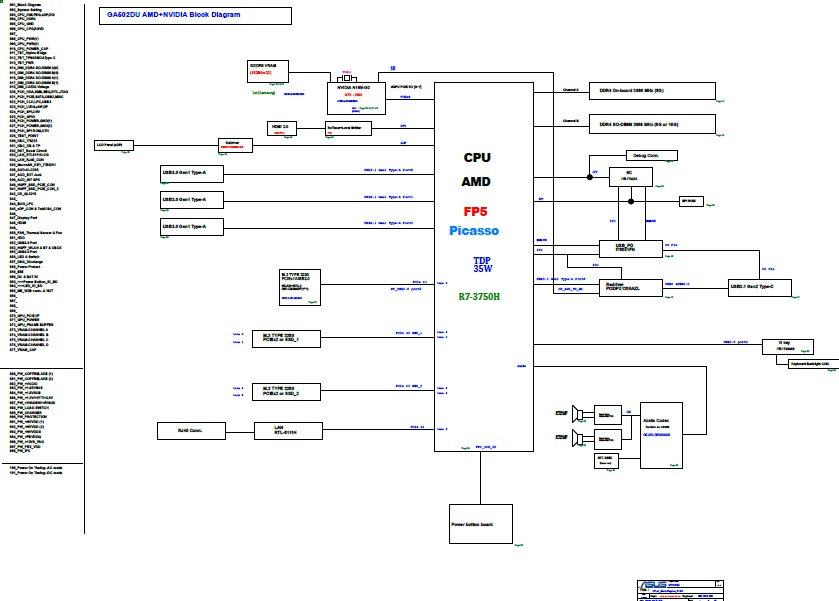Select the 029_TEST_POINT index entry
Screen dimensions: 839x601
point(24,136)
